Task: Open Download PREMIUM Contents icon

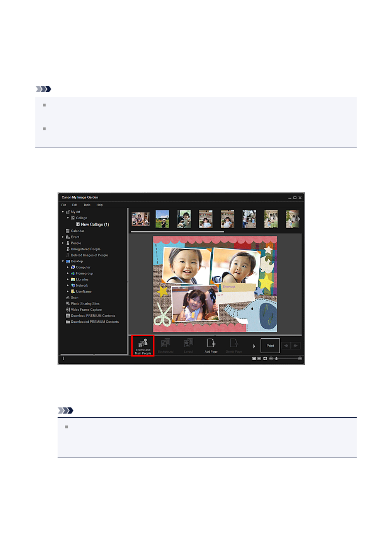Action: [68, 316]
